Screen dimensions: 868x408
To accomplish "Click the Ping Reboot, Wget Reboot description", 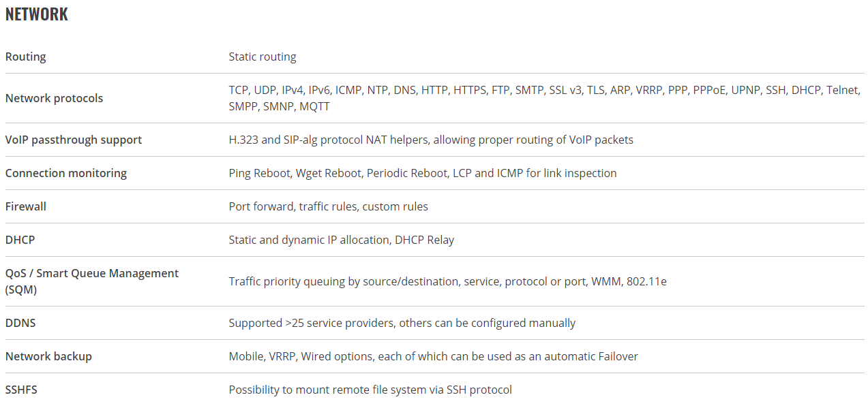I will (x=423, y=173).
